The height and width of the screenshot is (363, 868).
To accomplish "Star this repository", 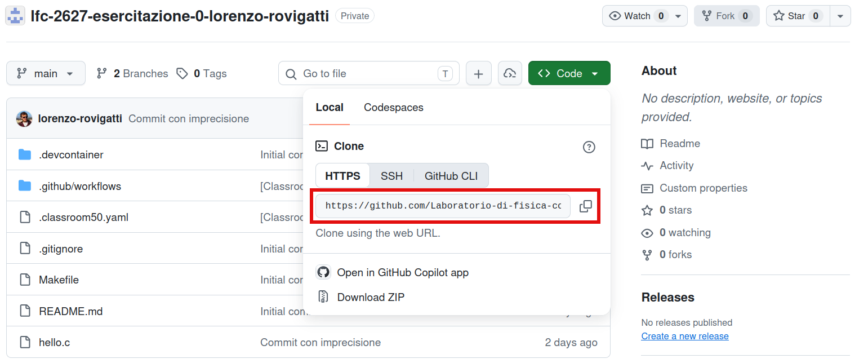I will pyautogui.click(x=798, y=16).
